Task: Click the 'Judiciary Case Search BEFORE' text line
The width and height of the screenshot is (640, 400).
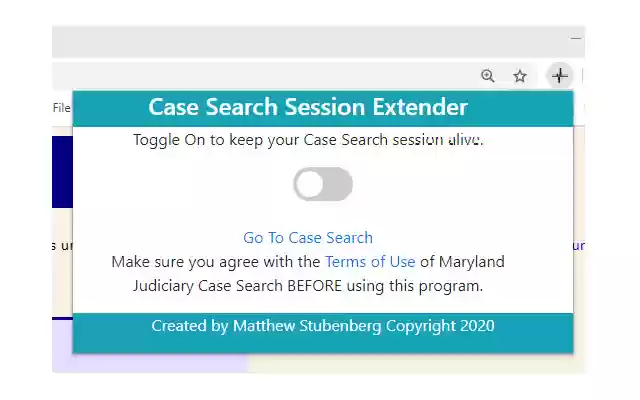Action: 308,286
